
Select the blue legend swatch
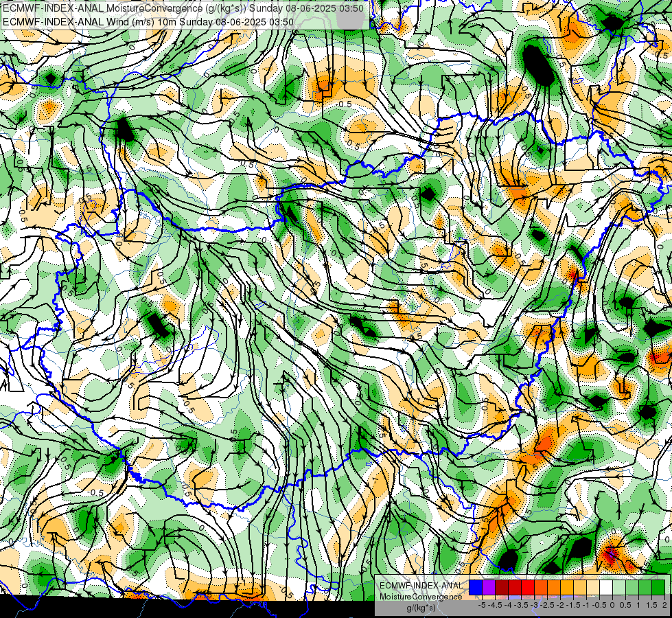tap(476, 587)
